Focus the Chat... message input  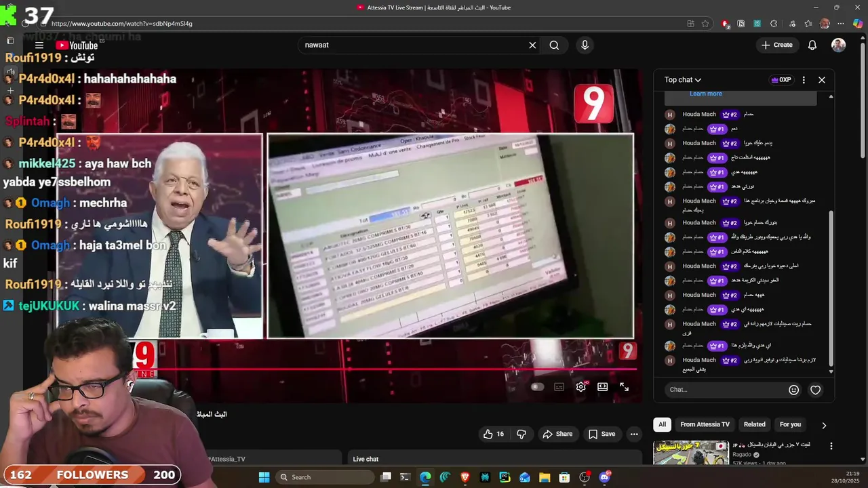tap(724, 390)
